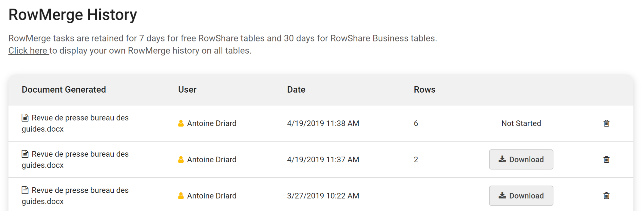Download the document with 2 rows
This screenshot has width=644, height=211.
(521, 160)
